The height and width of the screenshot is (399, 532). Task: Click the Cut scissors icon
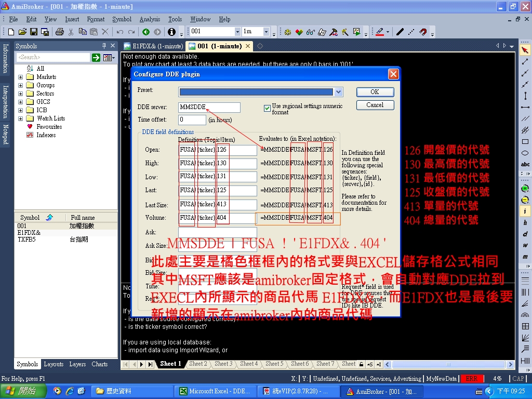coord(71,32)
